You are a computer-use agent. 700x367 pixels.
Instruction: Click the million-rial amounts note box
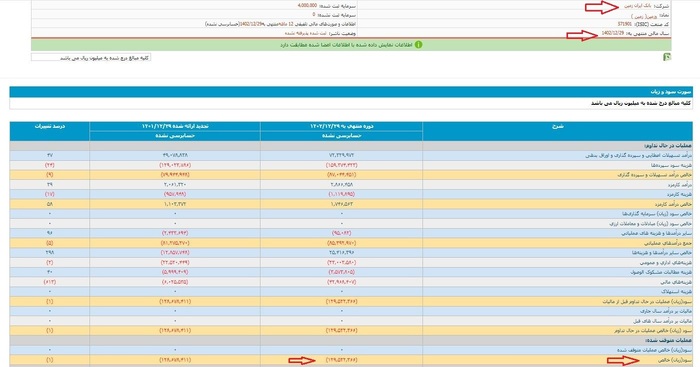coord(91,58)
